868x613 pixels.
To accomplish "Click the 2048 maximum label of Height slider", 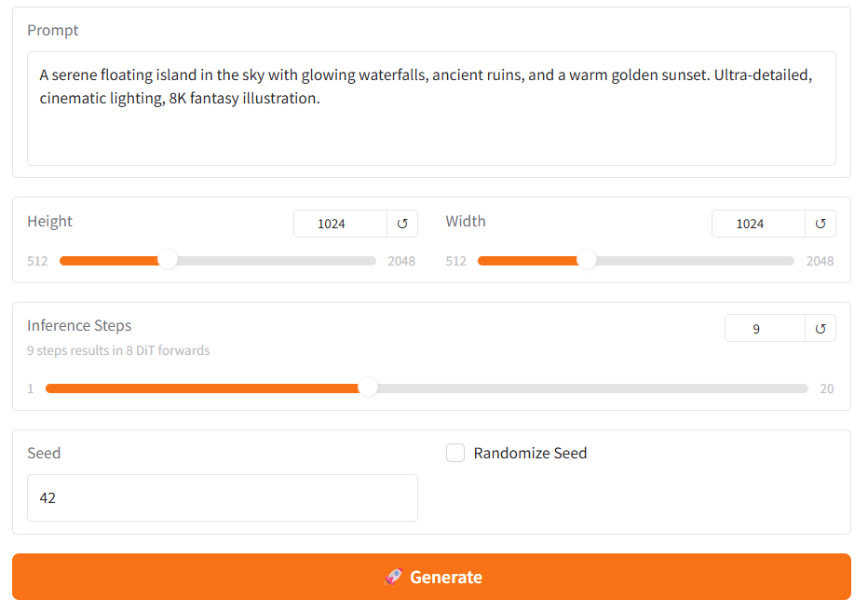I will [x=401, y=261].
